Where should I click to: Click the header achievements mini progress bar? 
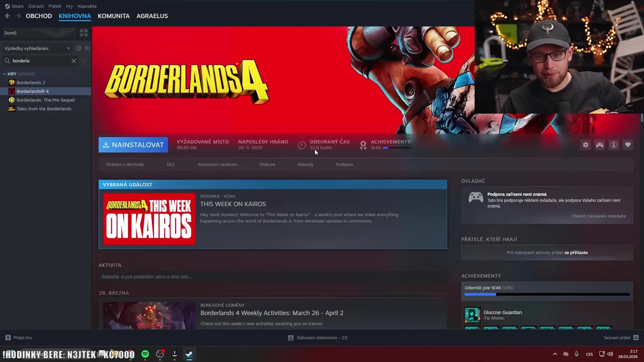[x=396, y=148]
